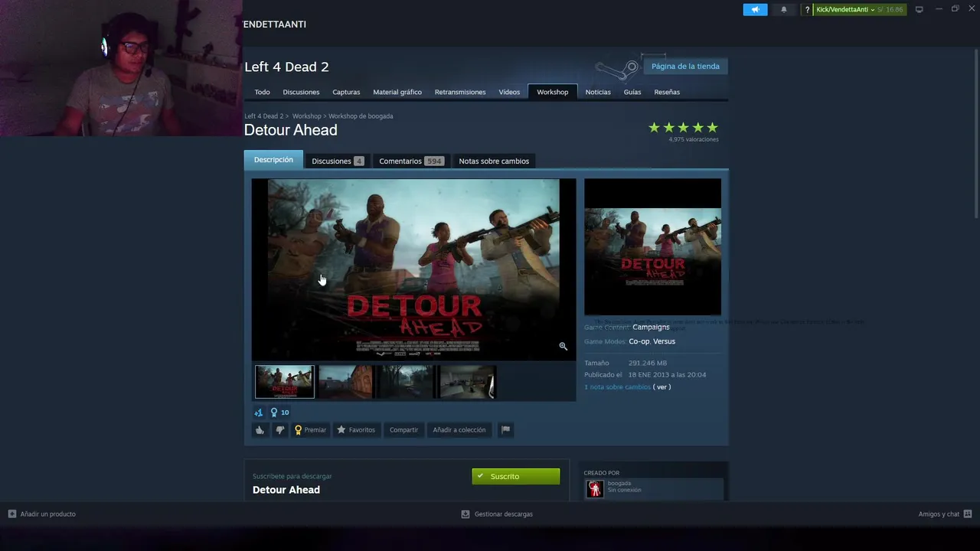Click Workshop de boogada breadcrumb

click(361, 116)
